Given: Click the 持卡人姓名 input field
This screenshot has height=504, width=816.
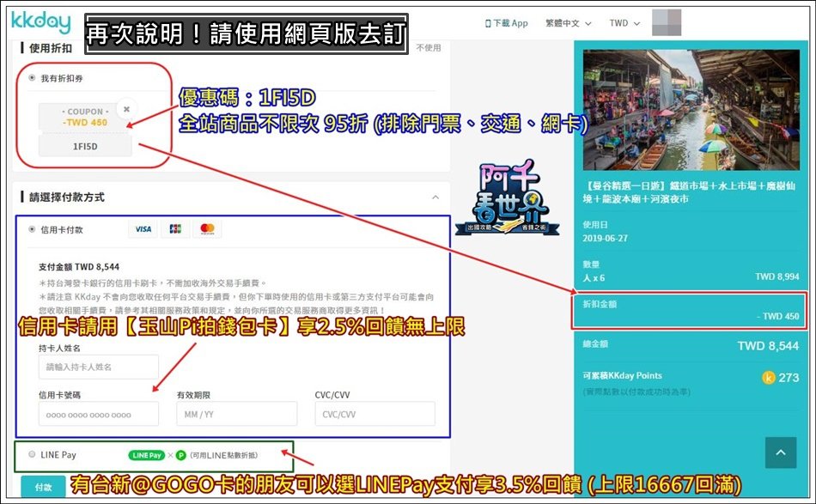Looking at the screenshot, I should tap(99, 367).
